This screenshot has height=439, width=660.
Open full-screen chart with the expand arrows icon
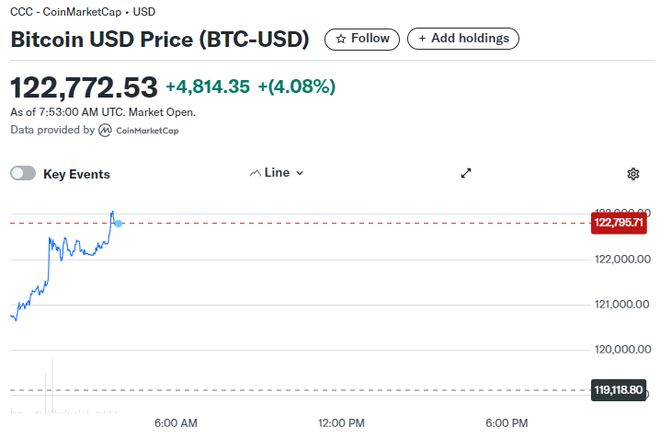(466, 173)
